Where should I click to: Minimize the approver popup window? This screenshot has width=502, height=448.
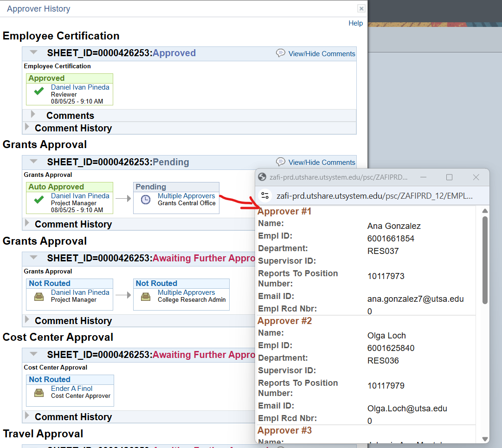423,177
